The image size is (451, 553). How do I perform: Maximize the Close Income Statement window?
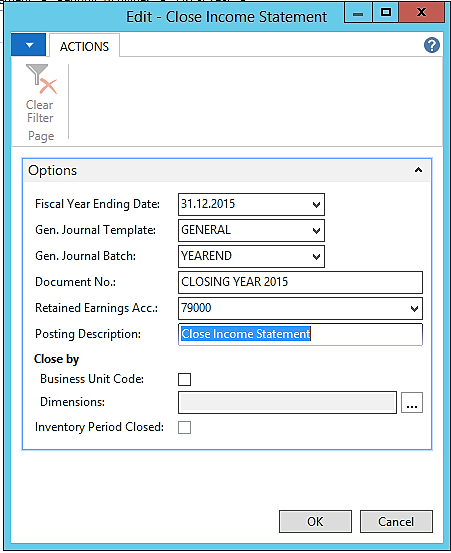pyautogui.click(x=386, y=13)
